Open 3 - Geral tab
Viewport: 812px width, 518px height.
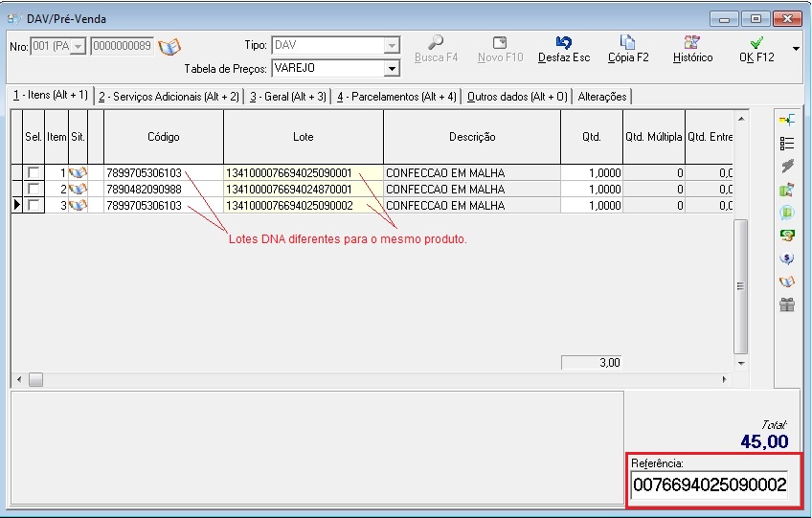288,97
